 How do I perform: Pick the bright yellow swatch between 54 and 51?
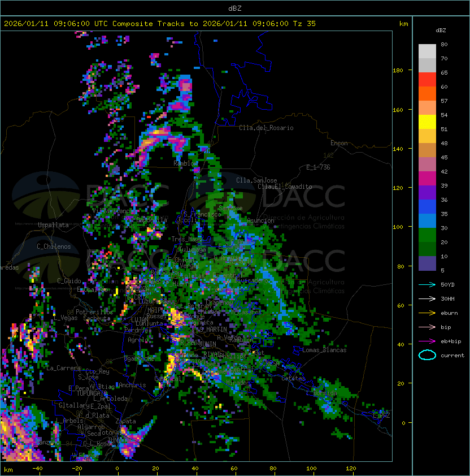click(x=427, y=122)
